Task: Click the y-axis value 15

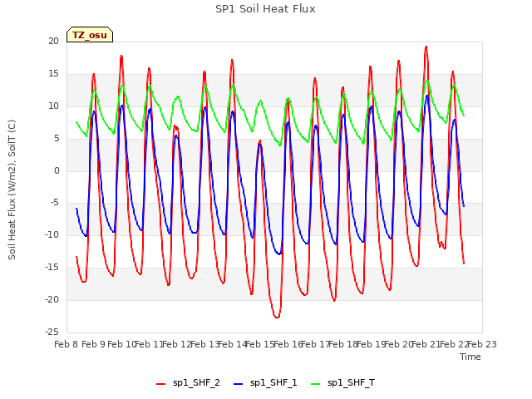Action: point(53,74)
